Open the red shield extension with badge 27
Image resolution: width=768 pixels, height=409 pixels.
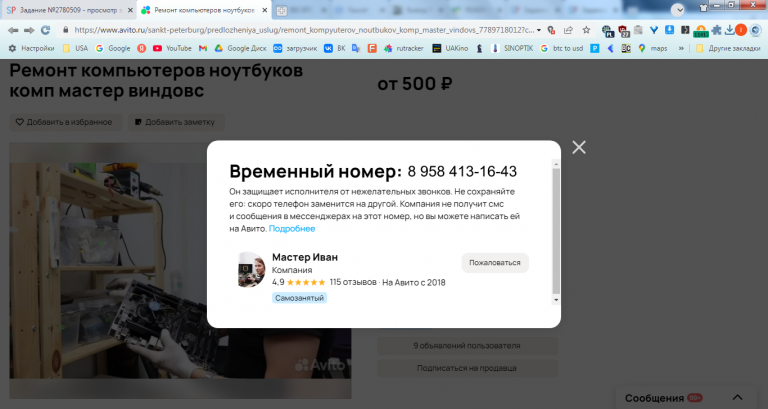pos(624,31)
